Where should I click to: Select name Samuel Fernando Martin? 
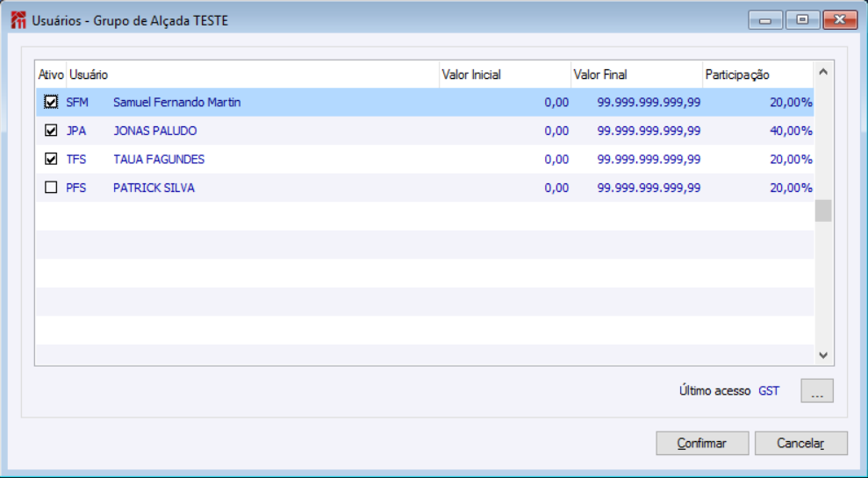point(177,103)
